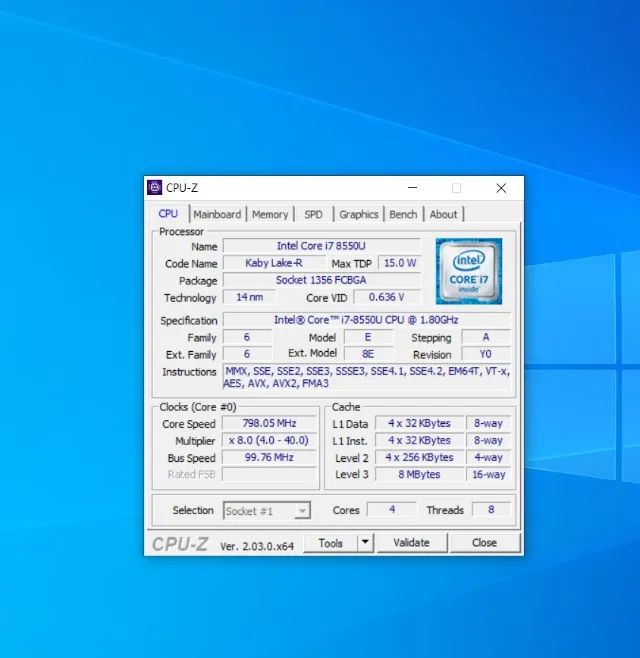This screenshot has width=640, height=658.
Task: Show the About tab
Action: [x=444, y=214]
